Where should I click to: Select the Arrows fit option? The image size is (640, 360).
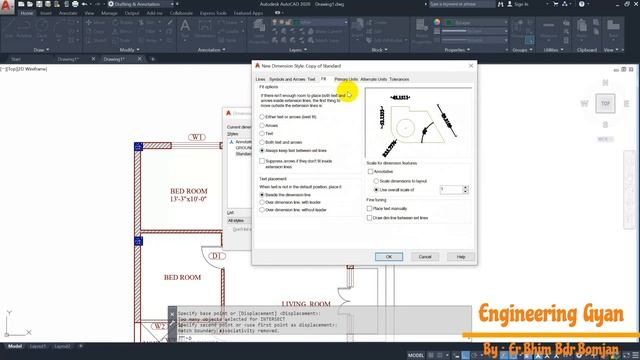click(269, 125)
